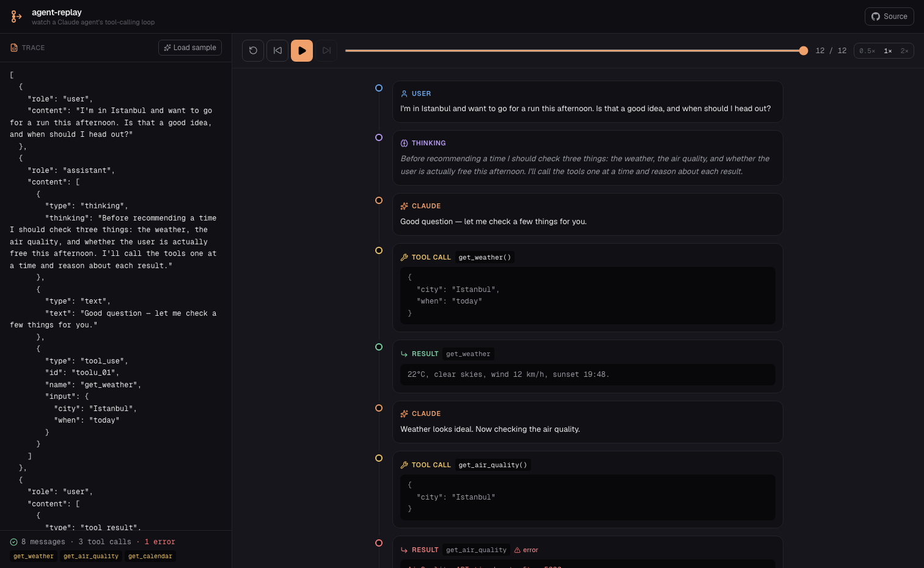Open the GitHub Source link
Image resolution: width=924 pixels, height=568 pixels.
(x=889, y=16)
